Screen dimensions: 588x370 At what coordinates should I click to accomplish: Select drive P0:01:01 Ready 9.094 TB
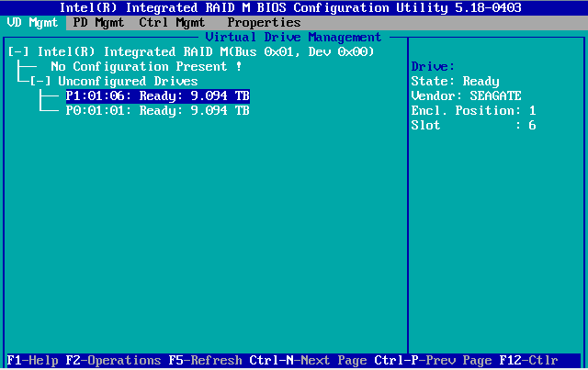[157, 110]
